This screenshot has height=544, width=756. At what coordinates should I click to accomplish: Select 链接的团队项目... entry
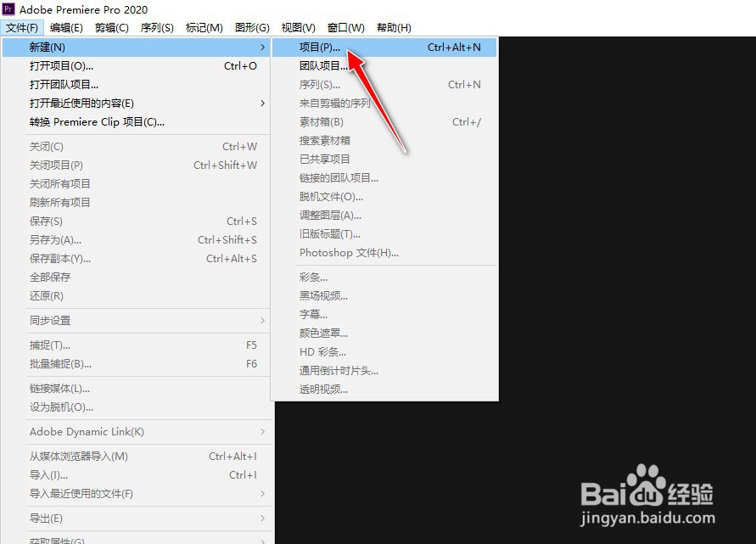(384, 178)
